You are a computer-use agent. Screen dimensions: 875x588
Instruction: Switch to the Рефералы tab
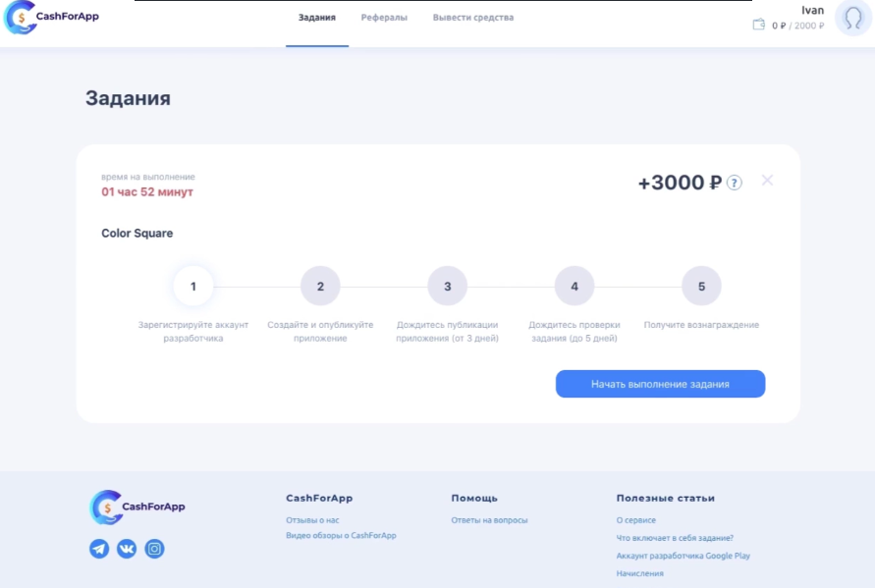(x=384, y=18)
